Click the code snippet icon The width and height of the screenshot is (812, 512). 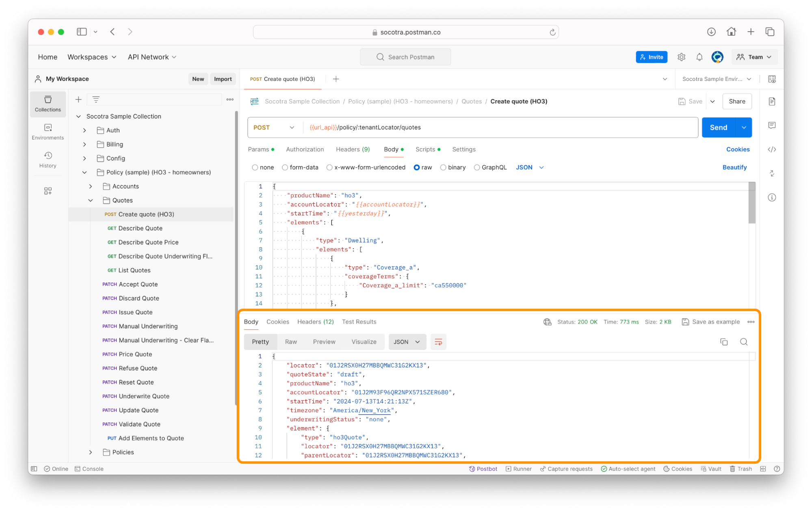click(x=772, y=149)
